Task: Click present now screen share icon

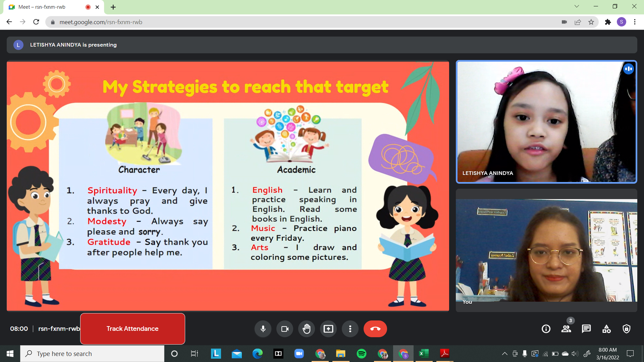Action: (x=328, y=329)
